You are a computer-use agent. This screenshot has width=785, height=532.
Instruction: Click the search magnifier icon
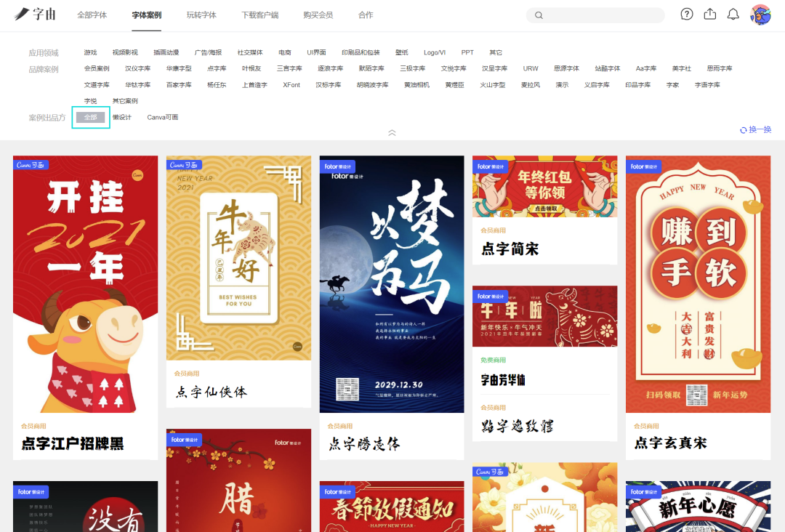click(x=539, y=15)
